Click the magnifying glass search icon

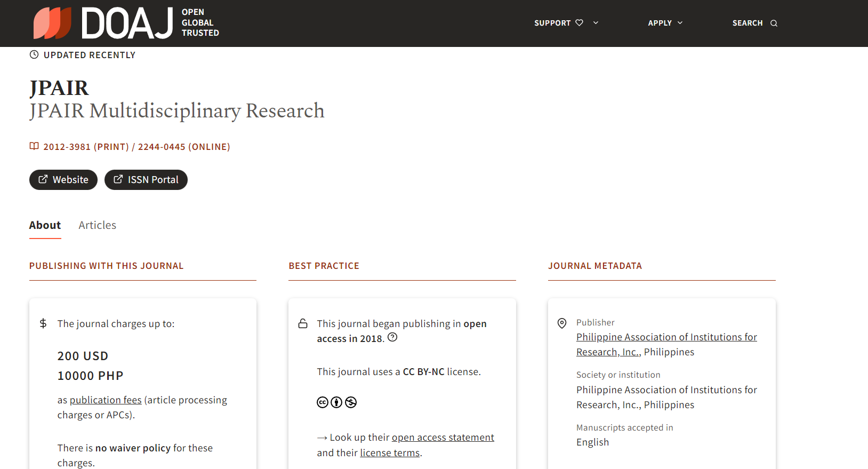pos(774,23)
